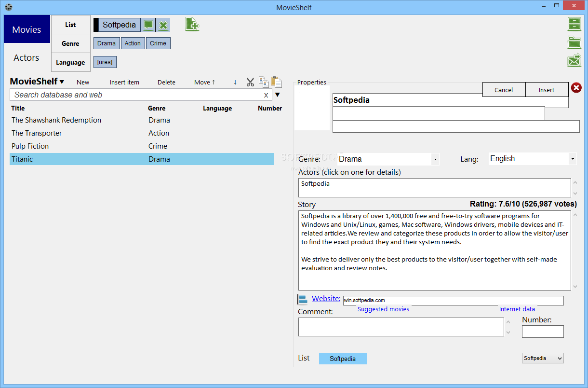Viewport: 588px width, 388px height.
Task: Click the blue stack icon beside Website
Action: pyautogui.click(x=302, y=300)
